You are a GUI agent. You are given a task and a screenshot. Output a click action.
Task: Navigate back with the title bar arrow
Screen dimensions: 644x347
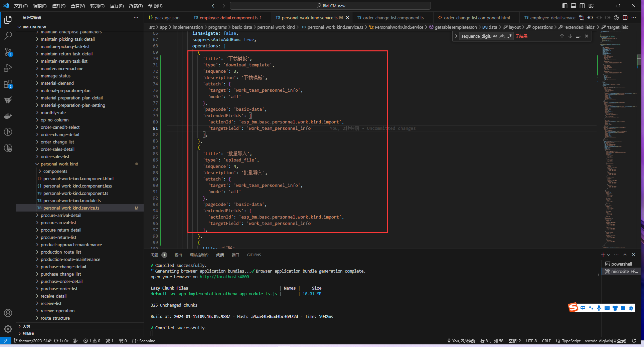coord(214,6)
